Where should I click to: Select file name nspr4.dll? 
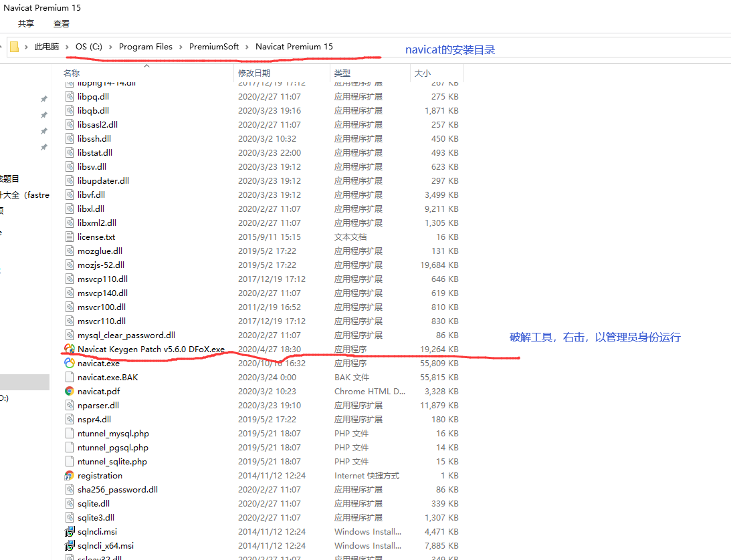94,419
